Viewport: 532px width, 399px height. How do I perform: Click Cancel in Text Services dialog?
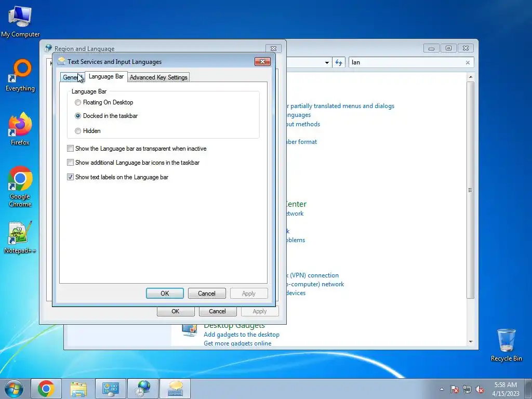pyautogui.click(x=207, y=294)
